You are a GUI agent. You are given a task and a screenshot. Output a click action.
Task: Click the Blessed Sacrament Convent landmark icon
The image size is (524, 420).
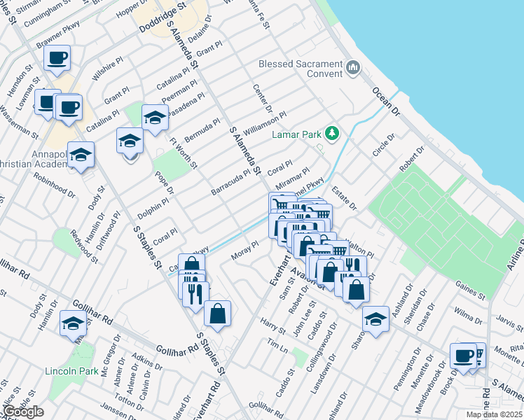(x=353, y=68)
